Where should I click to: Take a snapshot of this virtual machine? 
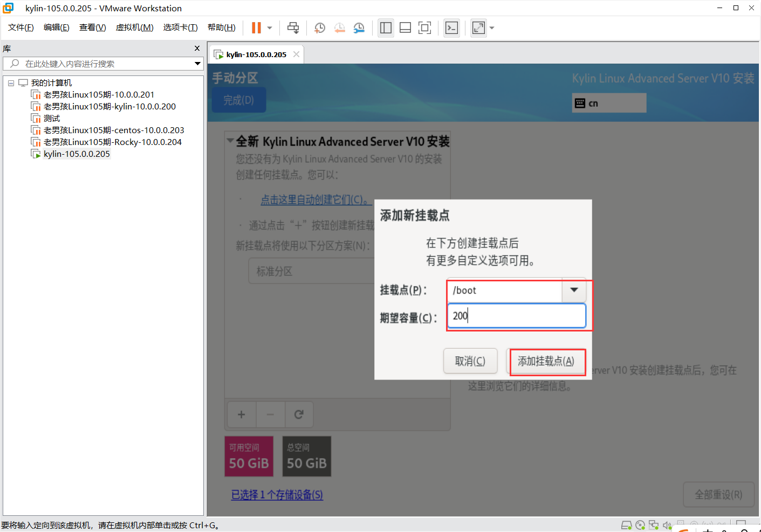pos(320,28)
